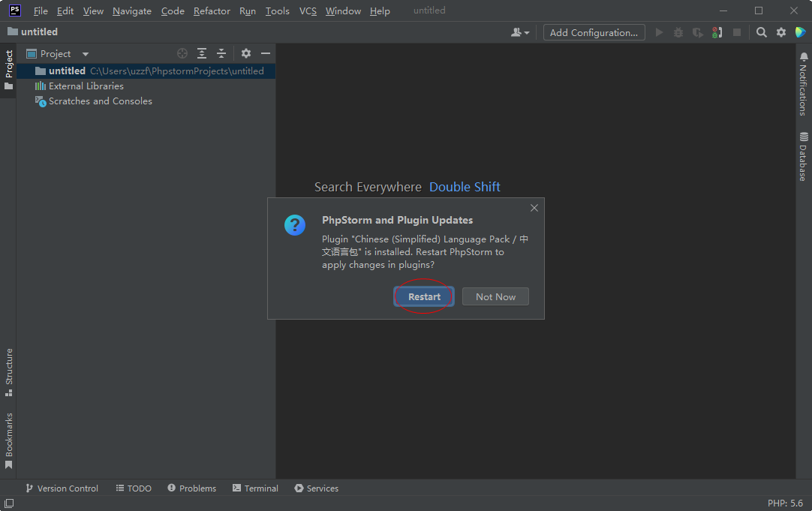Click the untitled project breadcrumb
Viewport: 812px width, 511px height.
(x=32, y=32)
